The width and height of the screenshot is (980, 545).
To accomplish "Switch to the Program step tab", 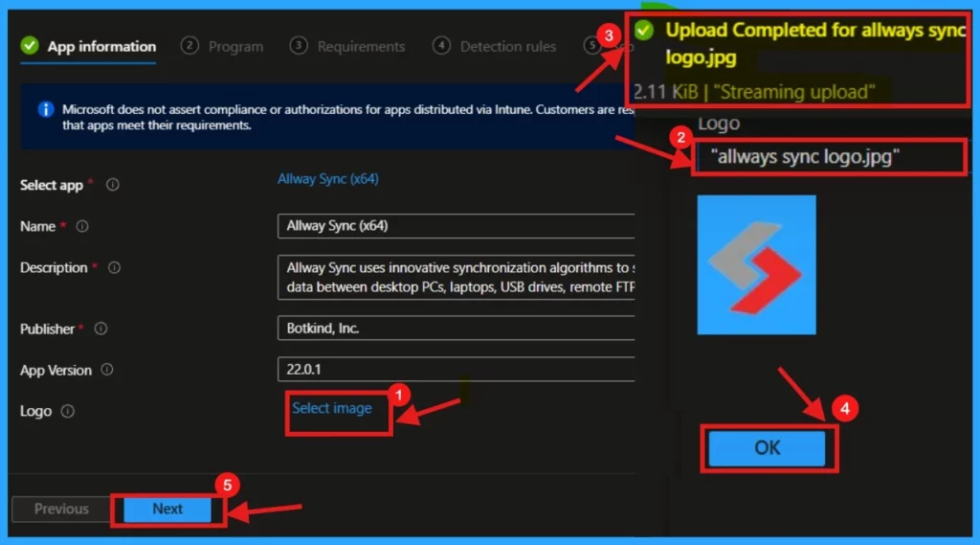I will pos(222,46).
